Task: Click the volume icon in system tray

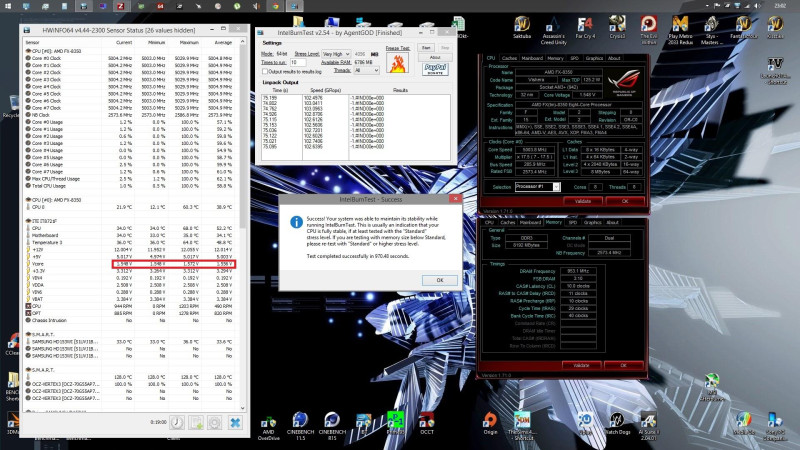Action: click(758, 6)
